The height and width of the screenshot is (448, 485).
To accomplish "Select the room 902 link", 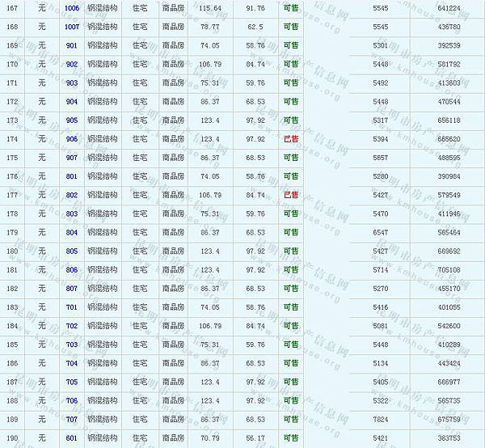I will 72,64.
